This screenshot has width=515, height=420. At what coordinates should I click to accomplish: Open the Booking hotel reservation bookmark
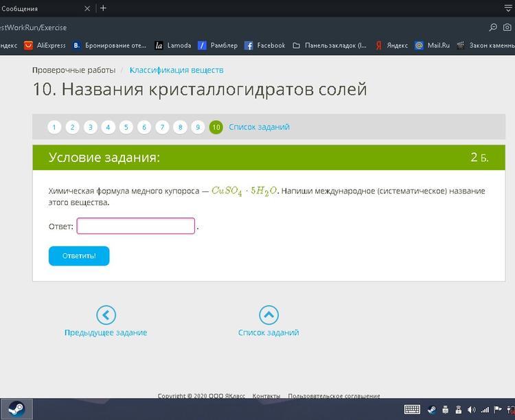click(x=109, y=45)
